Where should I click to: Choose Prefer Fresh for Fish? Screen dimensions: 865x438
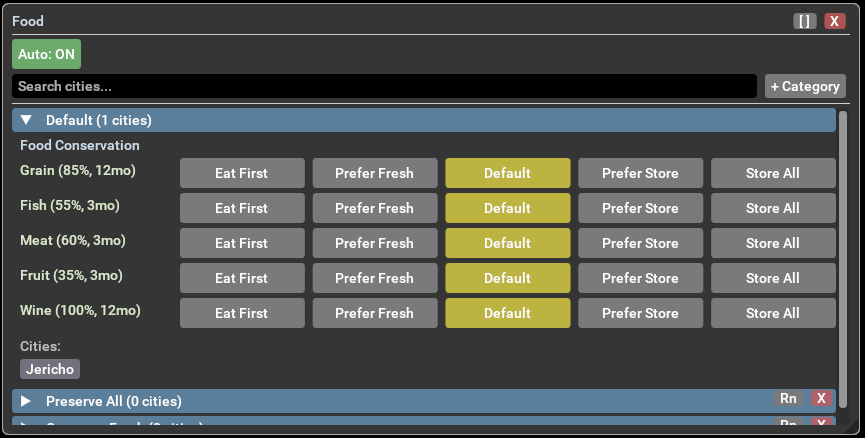374,208
